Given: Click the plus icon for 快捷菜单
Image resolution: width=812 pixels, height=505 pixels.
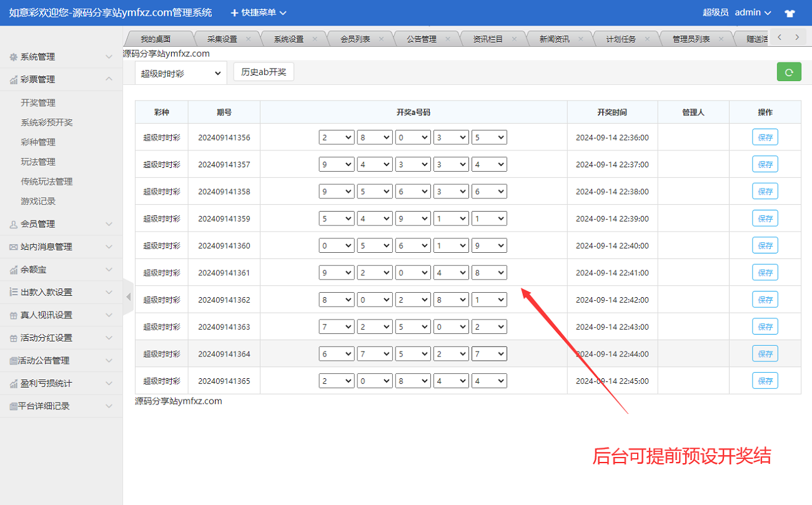Looking at the screenshot, I should (234, 13).
